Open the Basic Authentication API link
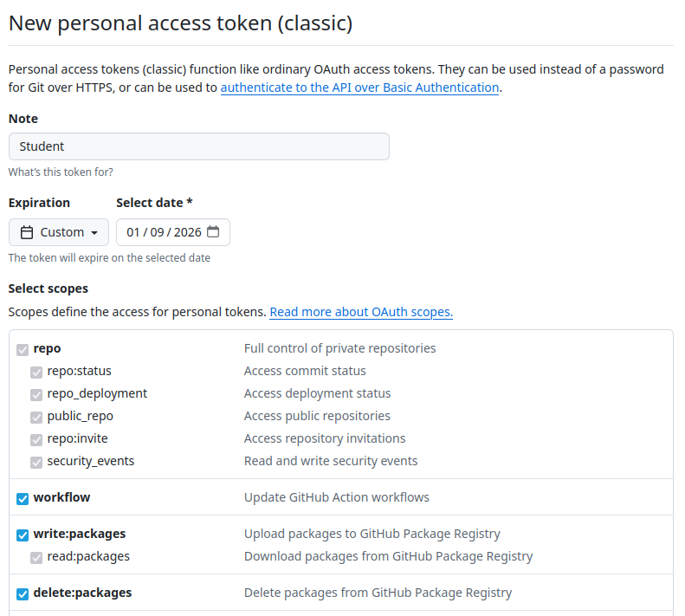685x616 pixels. coord(359,88)
